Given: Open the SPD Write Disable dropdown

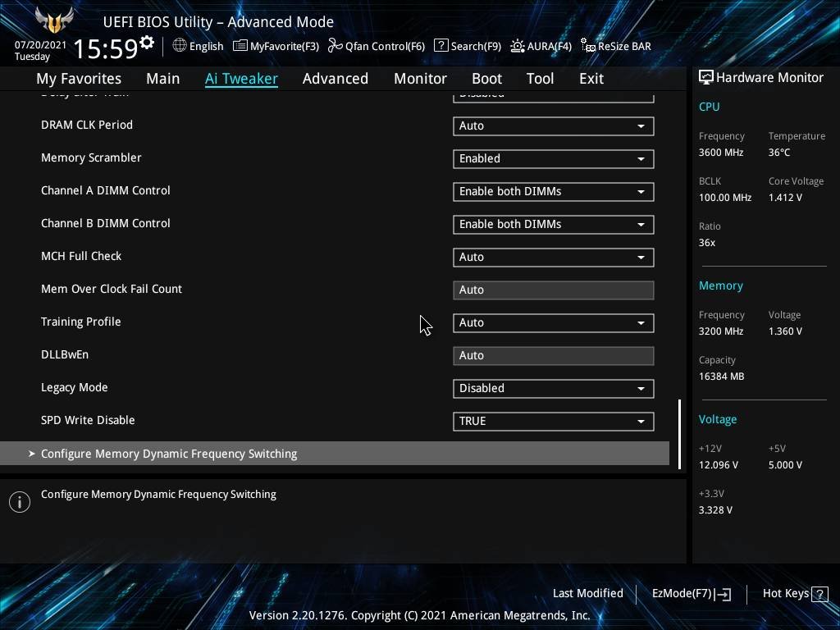Looking at the screenshot, I should [x=553, y=421].
